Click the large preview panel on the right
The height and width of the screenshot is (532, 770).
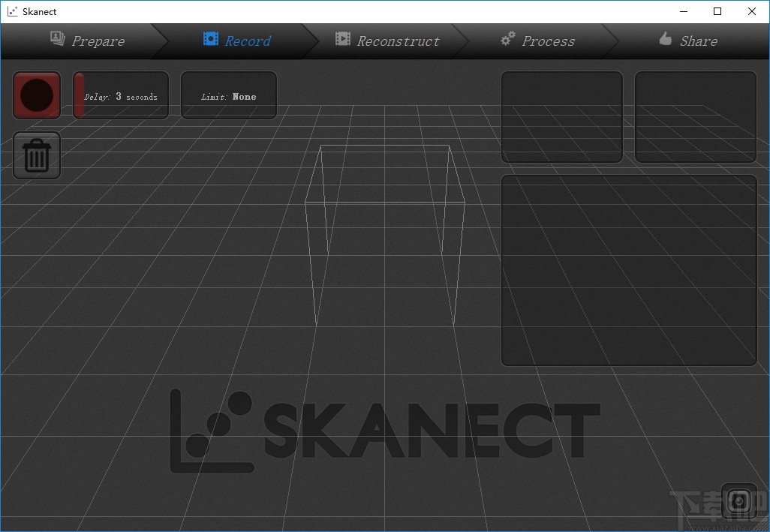[629, 270]
